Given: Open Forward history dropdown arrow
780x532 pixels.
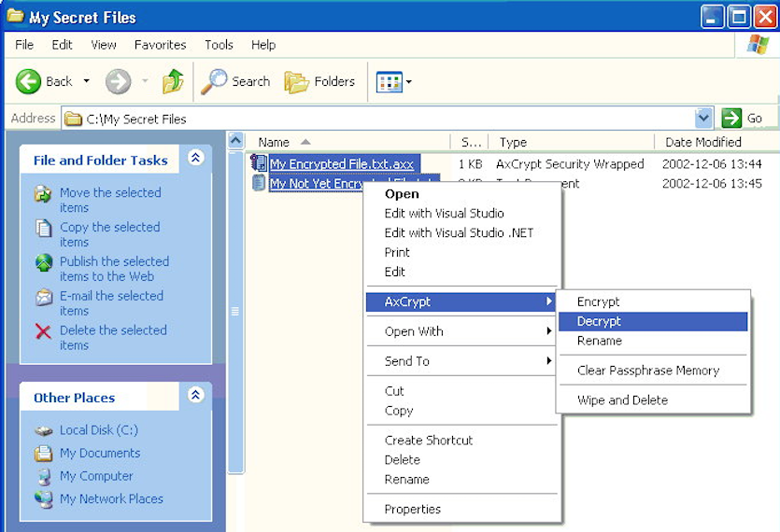Looking at the screenshot, I should [x=145, y=81].
